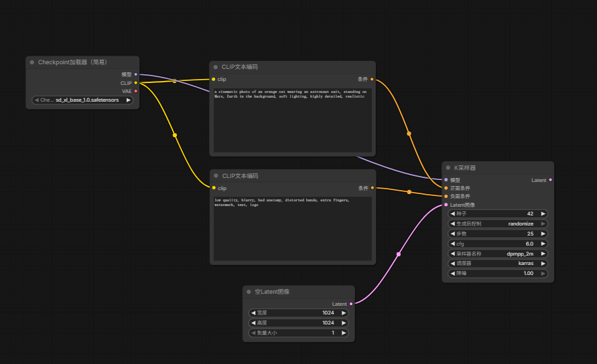Select the Checkpoint加载器（简易） node title
This screenshot has height=364, width=597.
pyautogui.click(x=73, y=62)
